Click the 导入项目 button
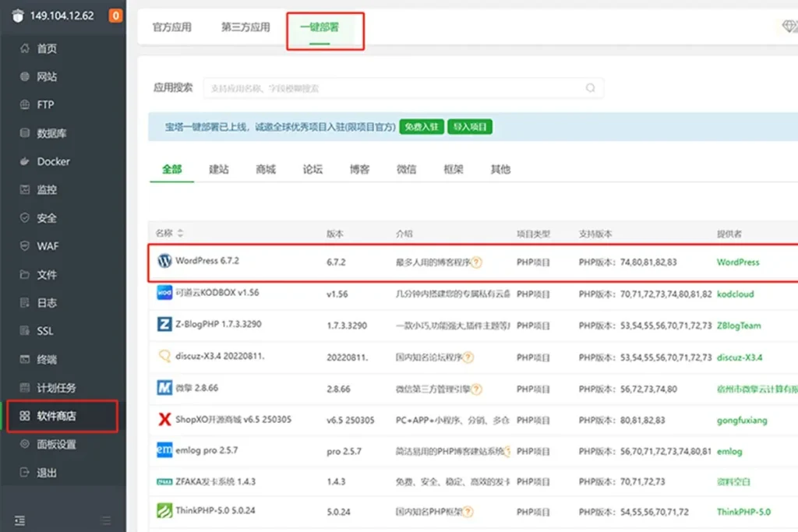 pos(471,125)
